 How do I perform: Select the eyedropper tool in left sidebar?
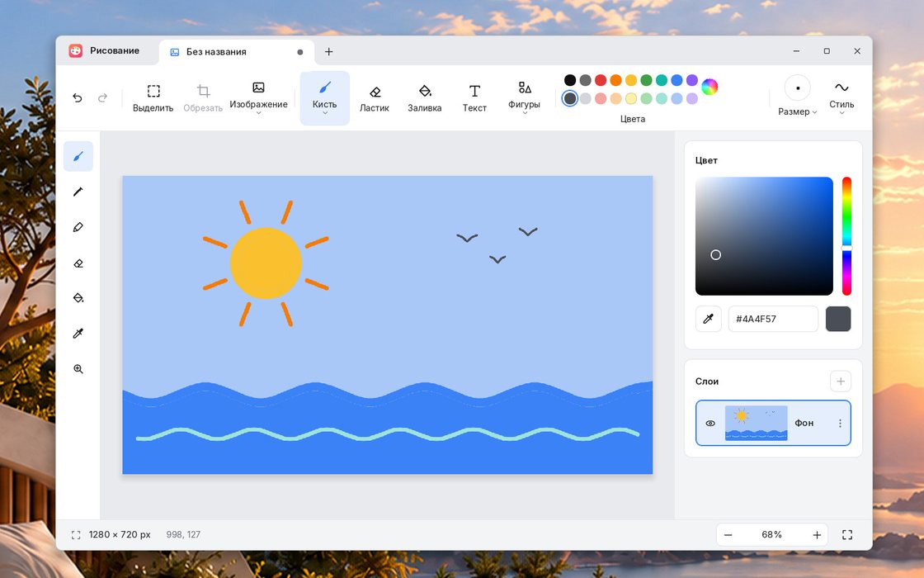coord(78,334)
